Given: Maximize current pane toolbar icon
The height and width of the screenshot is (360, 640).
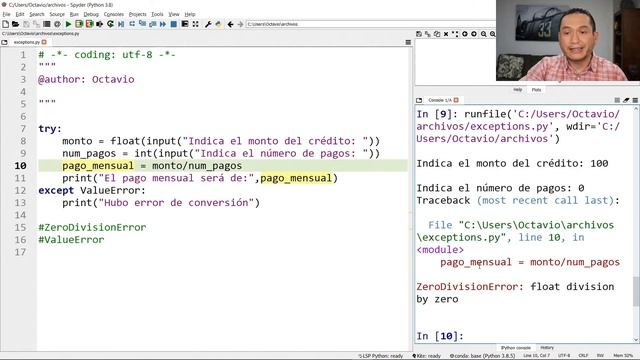Looking at the screenshot, I should click(x=184, y=24).
